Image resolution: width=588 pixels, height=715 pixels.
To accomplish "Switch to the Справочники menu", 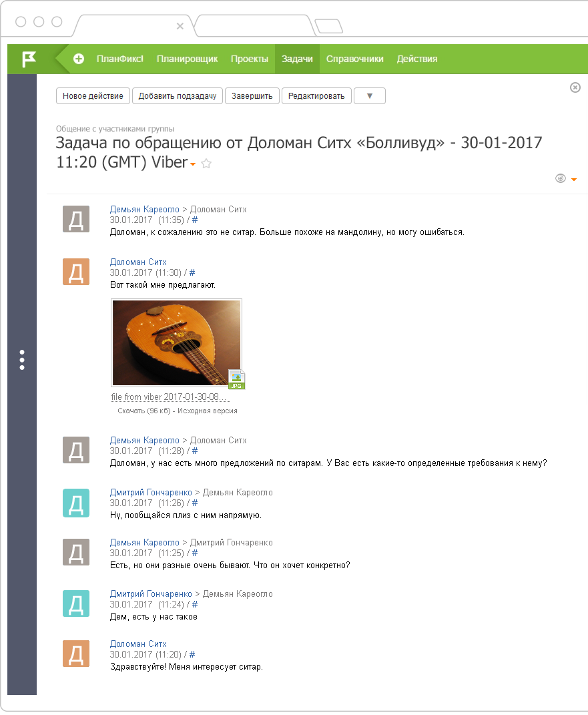I will (x=354, y=59).
